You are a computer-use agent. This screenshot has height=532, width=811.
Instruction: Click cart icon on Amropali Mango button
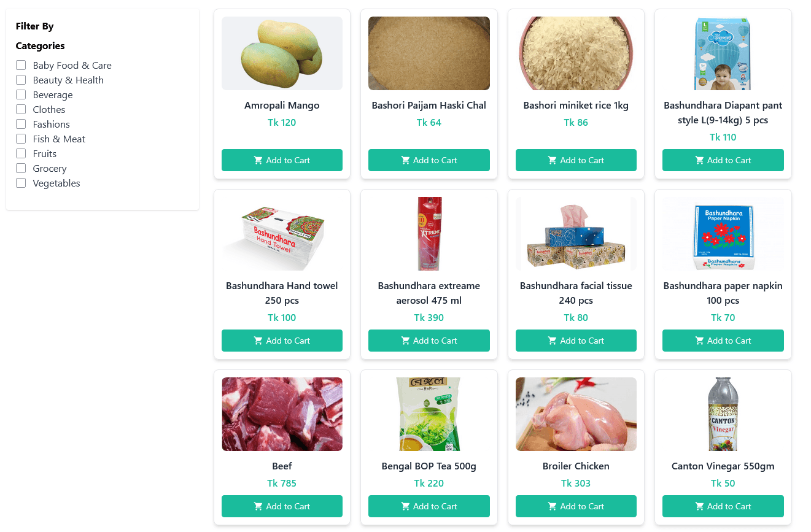click(258, 160)
